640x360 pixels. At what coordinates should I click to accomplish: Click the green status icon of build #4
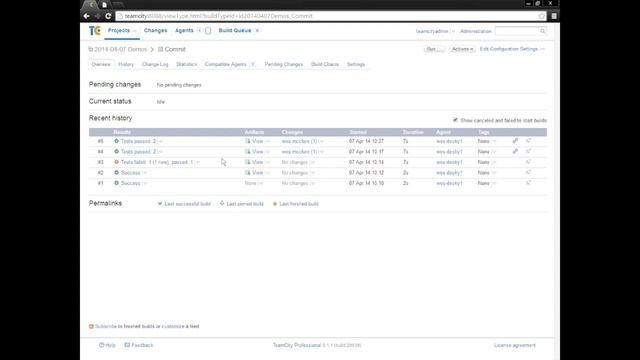pos(116,151)
